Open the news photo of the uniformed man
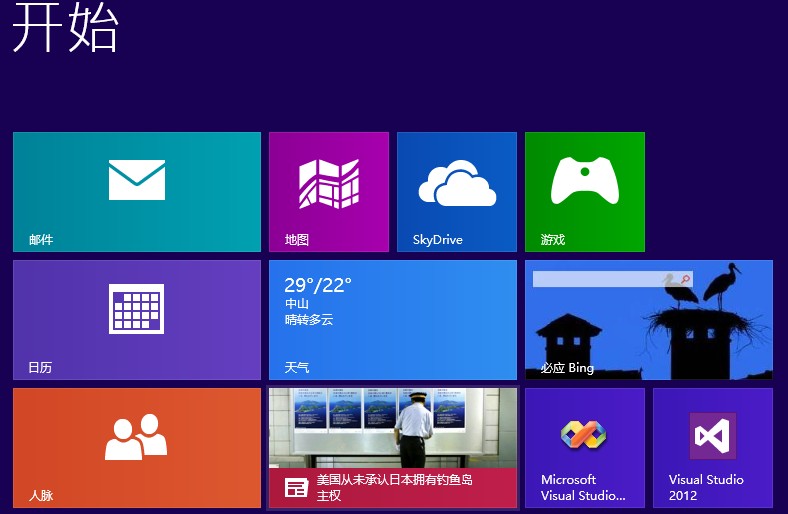Screen dimensions: 788x514 pyautogui.click(x=393, y=428)
